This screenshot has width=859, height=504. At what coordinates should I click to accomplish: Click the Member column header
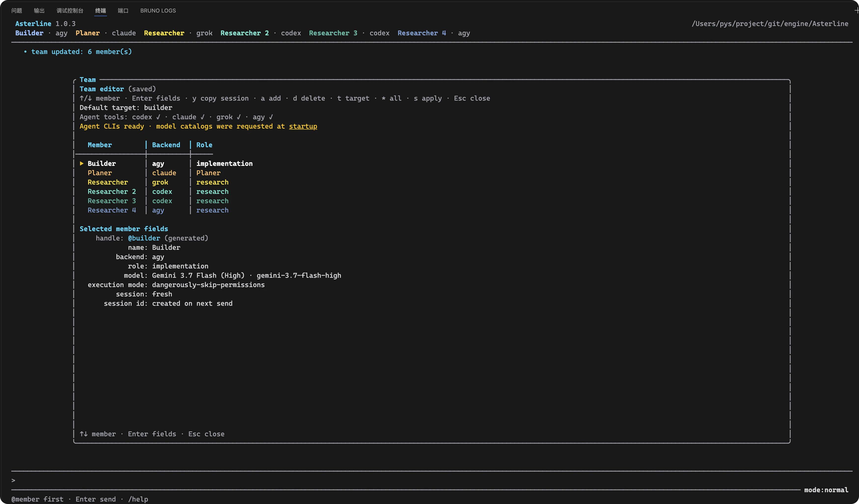coord(100,145)
